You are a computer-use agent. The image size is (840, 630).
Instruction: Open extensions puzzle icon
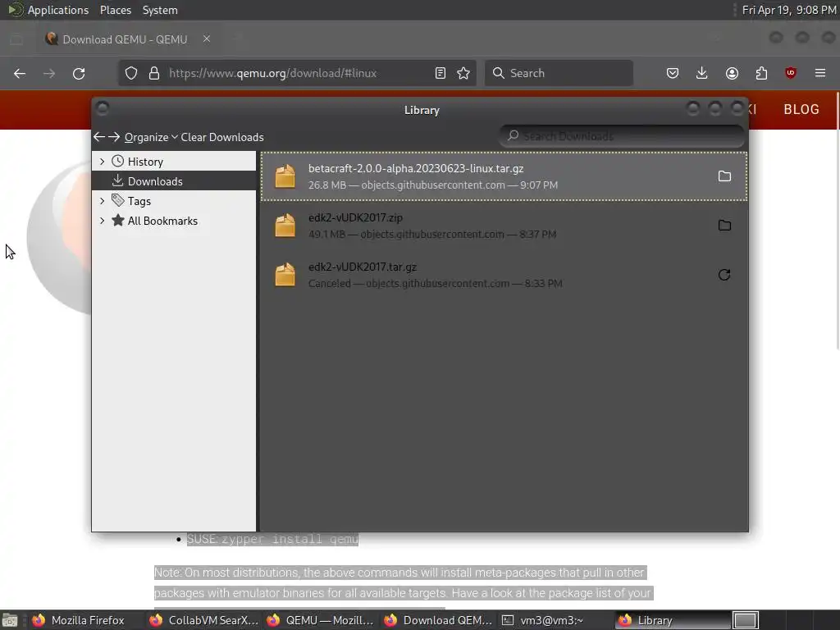point(761,73)
